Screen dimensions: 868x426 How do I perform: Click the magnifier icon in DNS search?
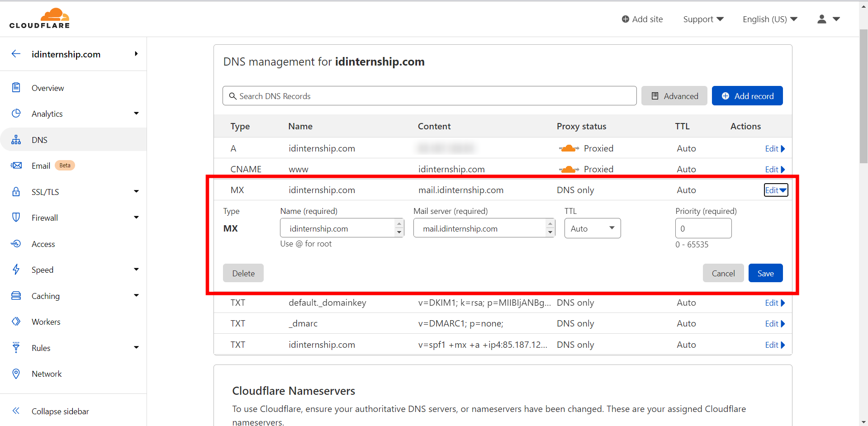click(233, 96)
